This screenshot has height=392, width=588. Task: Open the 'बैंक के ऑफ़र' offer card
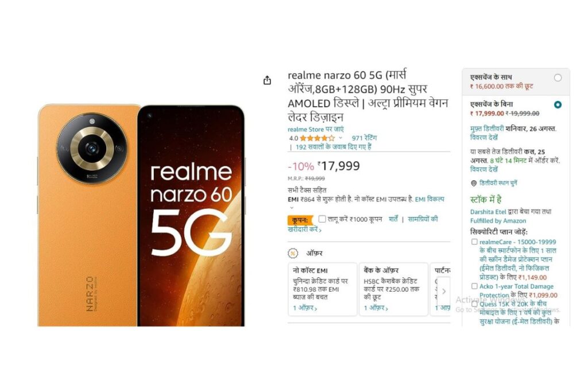click(393, 289)
